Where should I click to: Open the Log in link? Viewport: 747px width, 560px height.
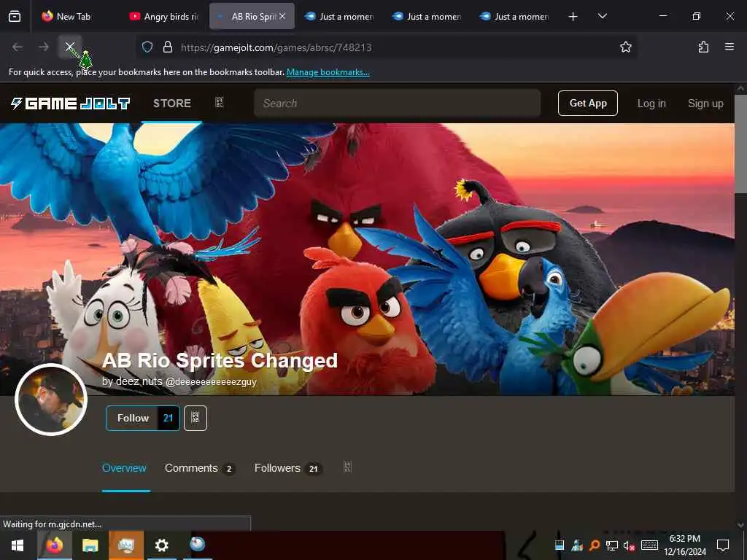tap(651, 104)
